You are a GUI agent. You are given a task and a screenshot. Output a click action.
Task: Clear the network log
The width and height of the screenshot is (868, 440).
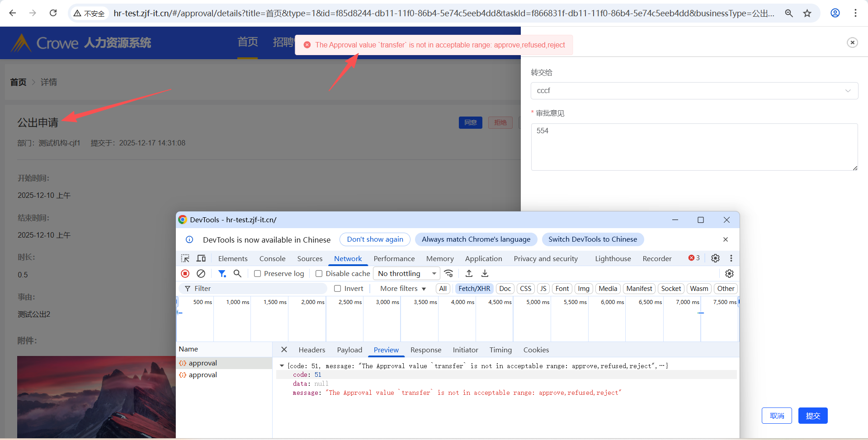tap(201, 274)
